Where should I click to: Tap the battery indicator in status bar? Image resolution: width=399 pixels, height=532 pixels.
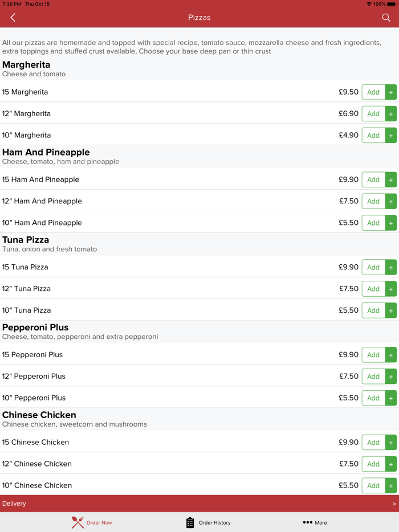click(x=391, y=4)
